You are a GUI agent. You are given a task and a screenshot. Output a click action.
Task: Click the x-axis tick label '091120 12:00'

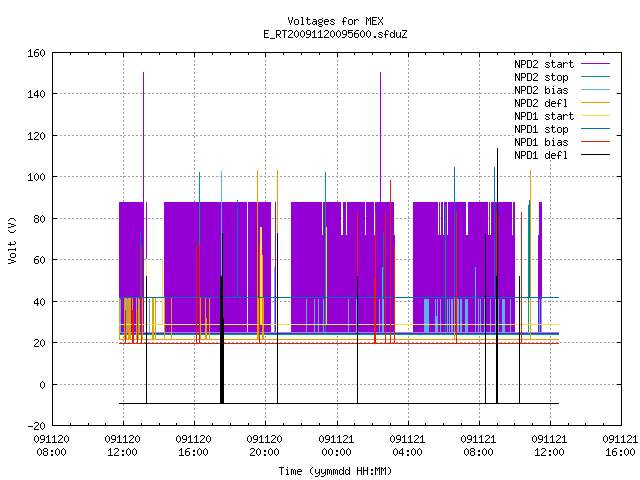click(x=122, y=446)
